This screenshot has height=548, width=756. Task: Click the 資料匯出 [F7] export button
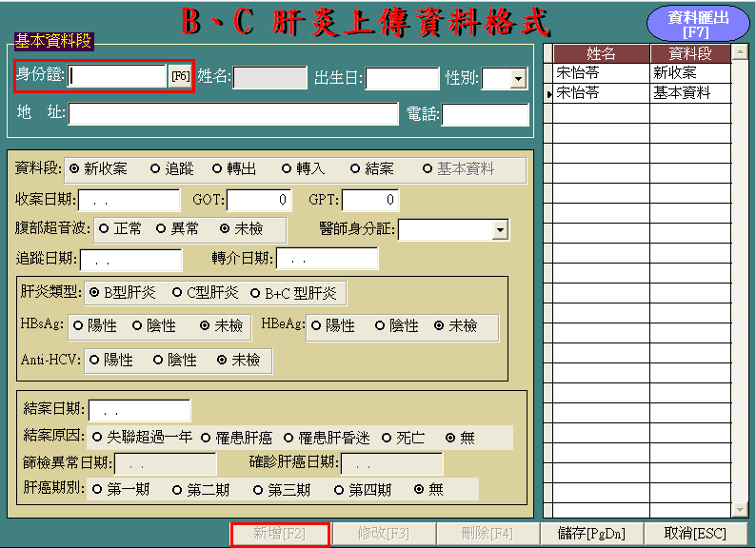pos(700,24)
